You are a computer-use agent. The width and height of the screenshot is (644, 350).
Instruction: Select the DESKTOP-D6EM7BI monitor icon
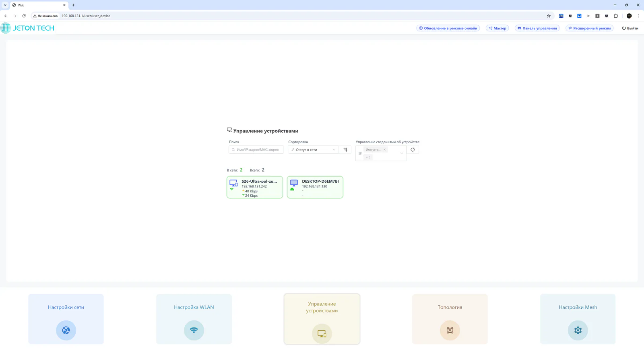[x=294, y=183]
